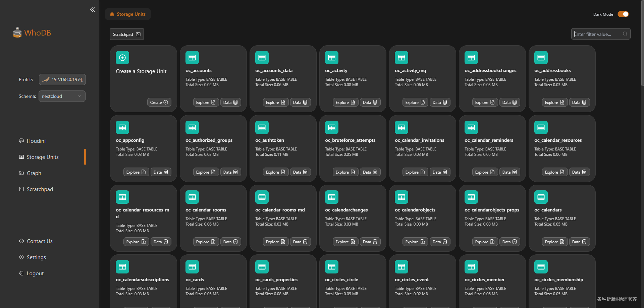The height and width of the screenshot is (308, 644).
Task: Open the Schema nextcloud dropdown
Action: pos(62,96)
